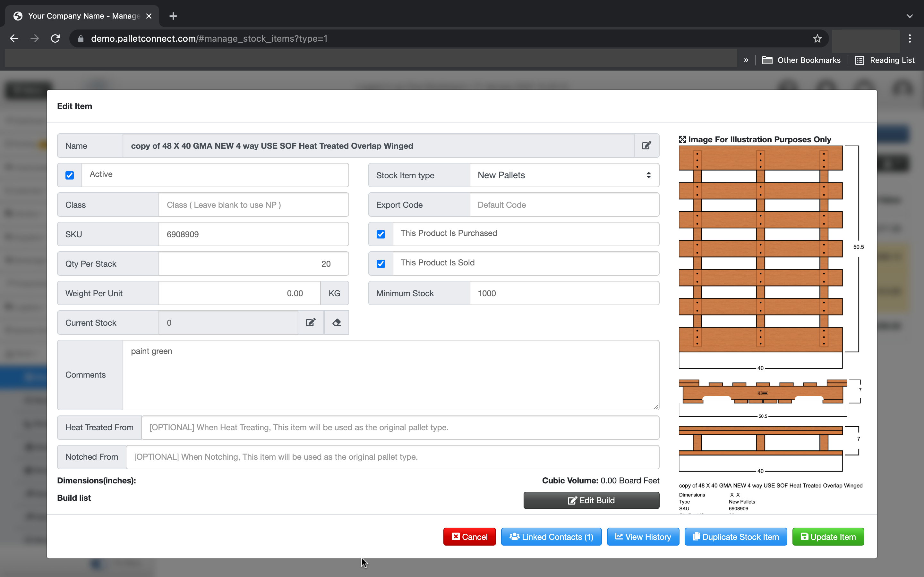Screen dimensions: 924x577
Task: Reload the page
Action: click(x=56, y=38)
